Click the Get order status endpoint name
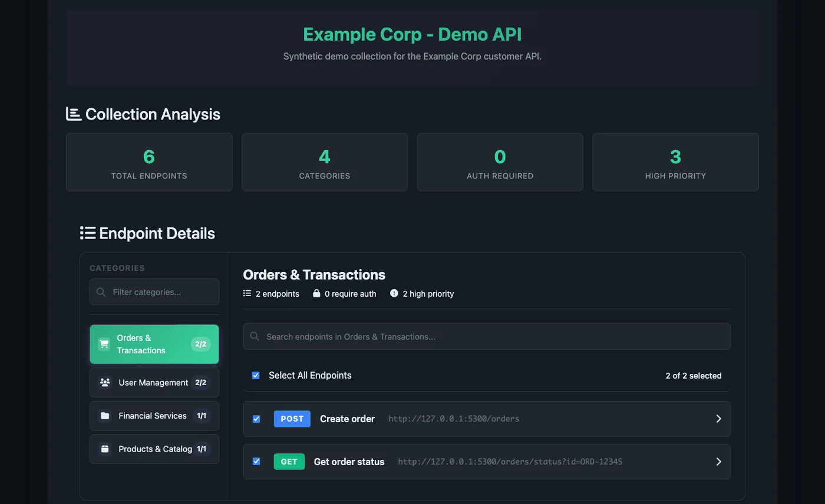The width and height of the screenshot is (825, 504). coord(349,462)
